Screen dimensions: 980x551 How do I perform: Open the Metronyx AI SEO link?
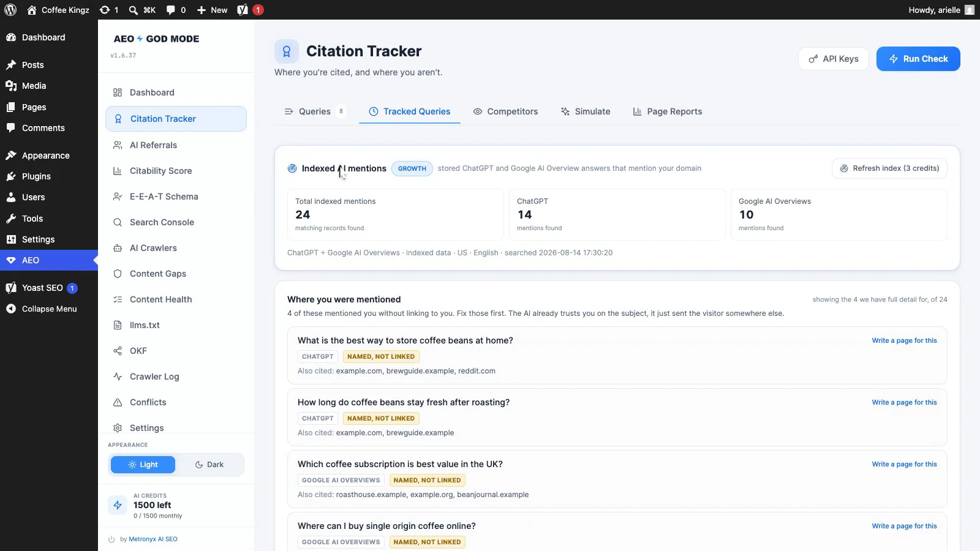153,539
